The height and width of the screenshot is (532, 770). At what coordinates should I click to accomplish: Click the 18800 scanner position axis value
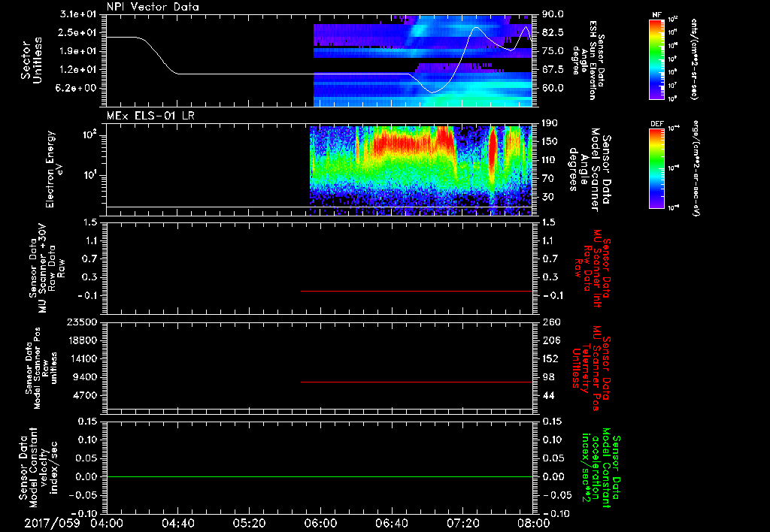click(x=83, y=340)
